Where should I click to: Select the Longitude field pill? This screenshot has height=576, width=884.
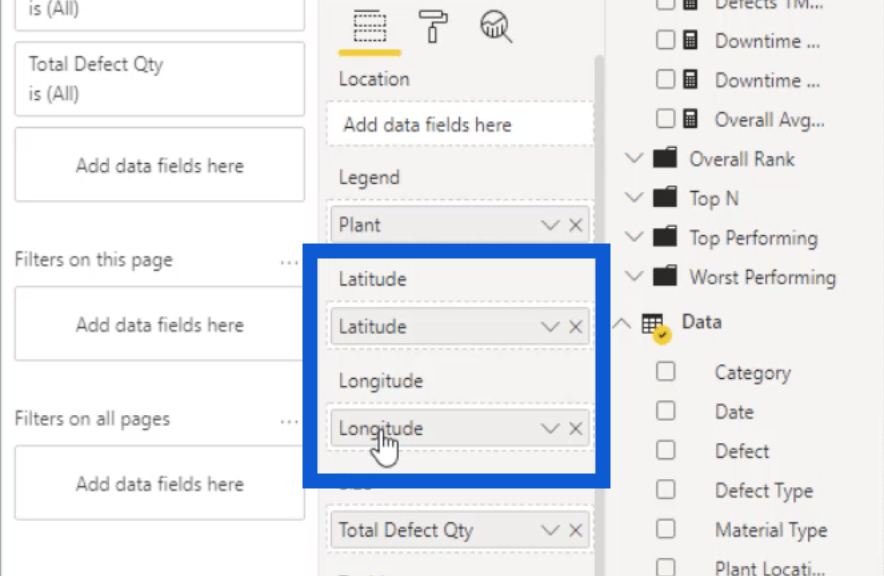460,428
